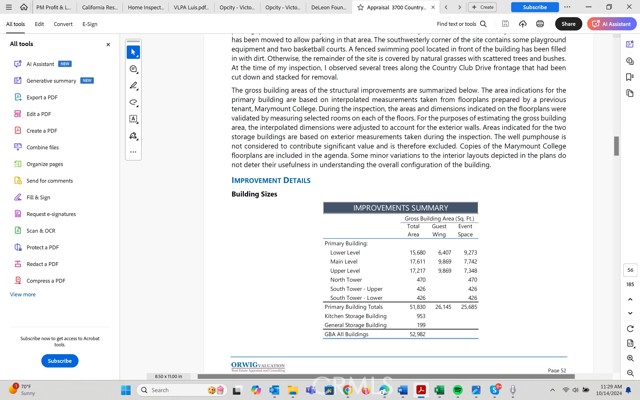The height and width of the screenshot is (400, 640).
Task: Select the highlighter pen tool
Action: (x=133, y=86)
